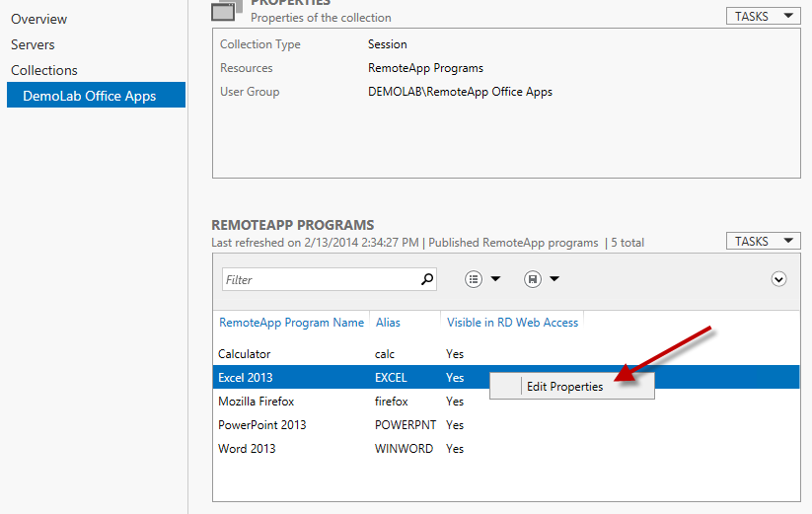Open the dropdown arrow beside the list icon
Viewport: 812px width, 514px height.
(x=495, y=279)
